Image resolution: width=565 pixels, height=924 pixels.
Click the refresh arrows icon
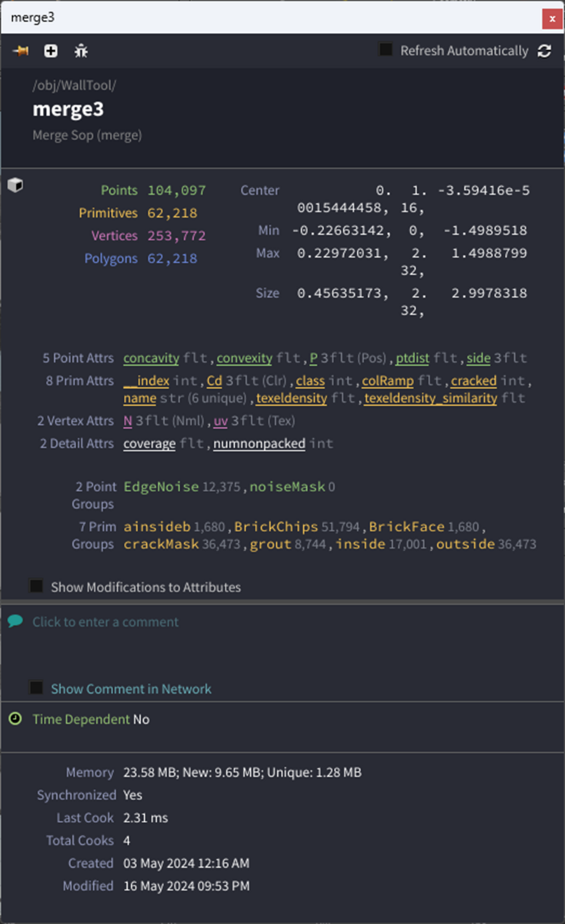(x=544, y=51)
